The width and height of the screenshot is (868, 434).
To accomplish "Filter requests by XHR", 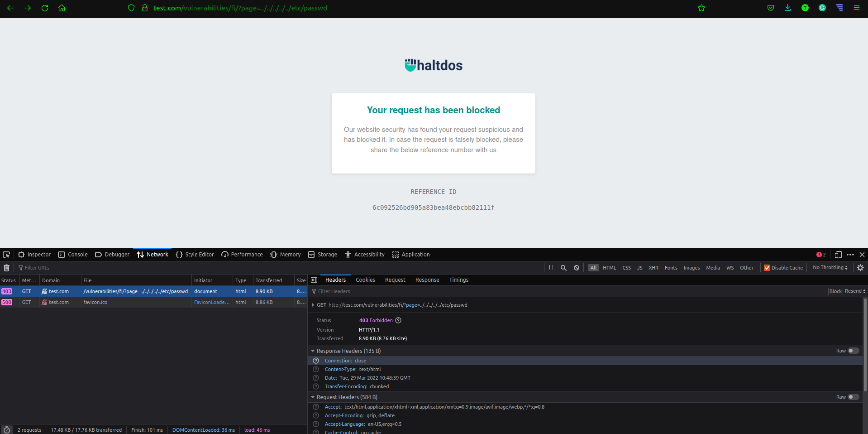I will tap(653, 268).
